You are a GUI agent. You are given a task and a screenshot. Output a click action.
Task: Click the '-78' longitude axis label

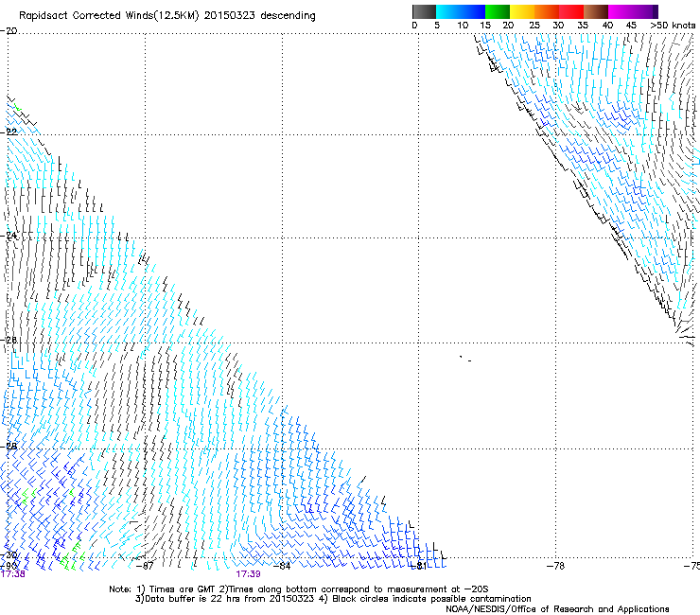(556, 566)
